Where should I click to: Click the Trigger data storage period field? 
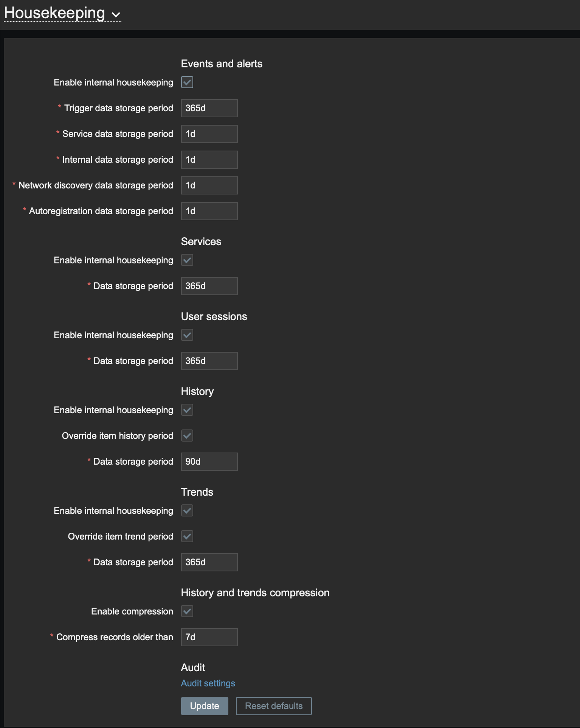click(x=209, y=108)
